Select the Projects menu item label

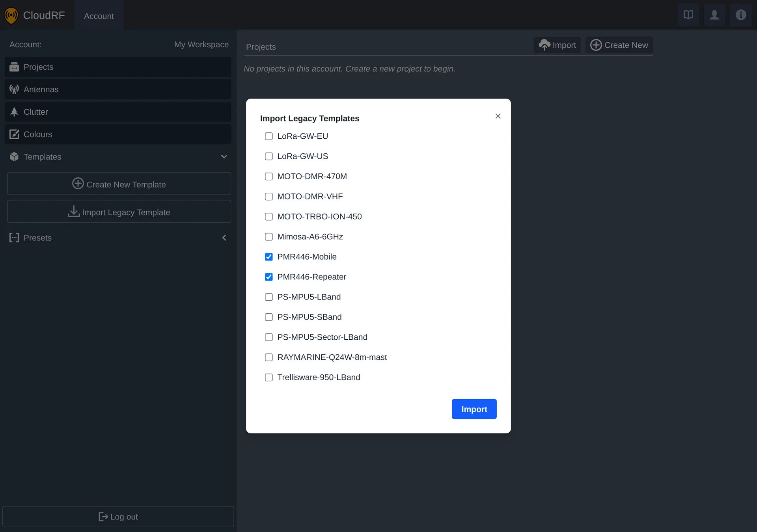[x=38, y=67]
